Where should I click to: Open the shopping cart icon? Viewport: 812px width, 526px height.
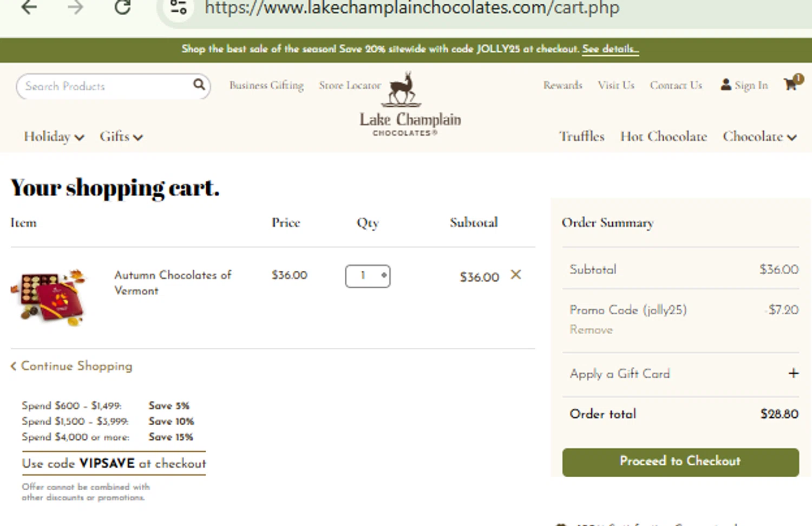coord(793,83)
